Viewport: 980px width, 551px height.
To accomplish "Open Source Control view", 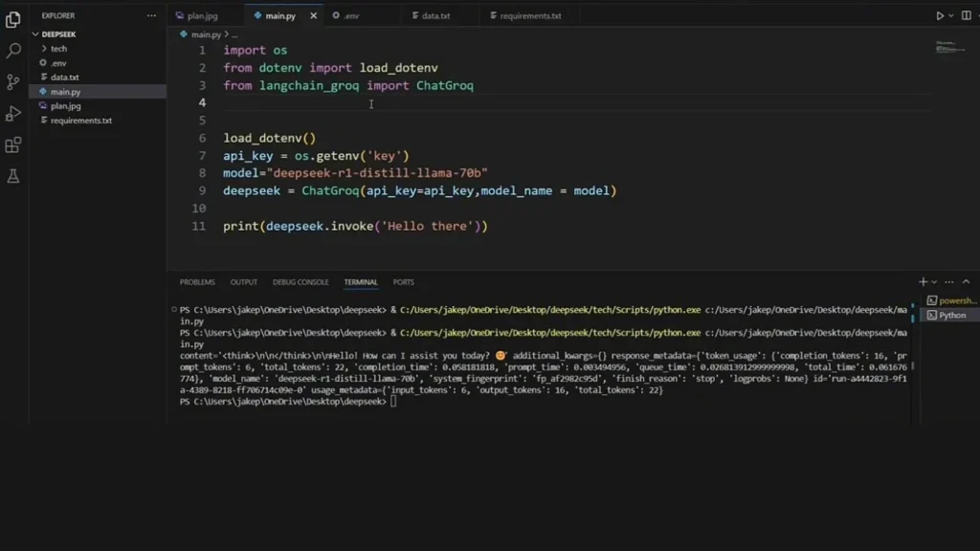I will (x=13, y=82).
